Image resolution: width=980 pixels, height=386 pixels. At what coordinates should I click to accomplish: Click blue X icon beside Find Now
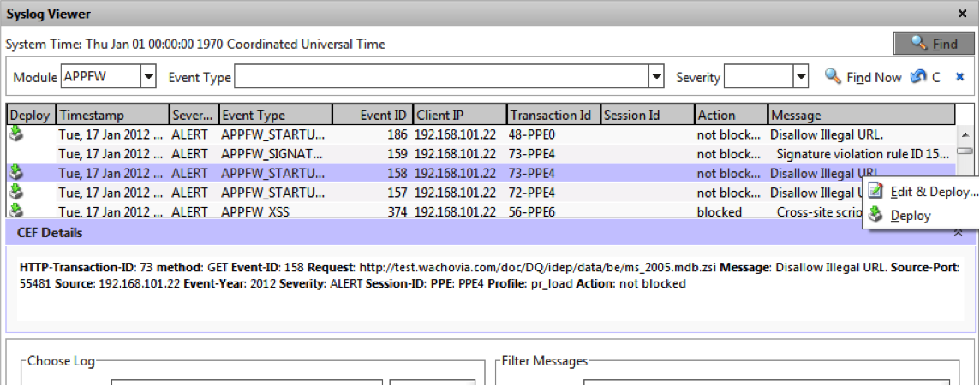pos(959,77)
